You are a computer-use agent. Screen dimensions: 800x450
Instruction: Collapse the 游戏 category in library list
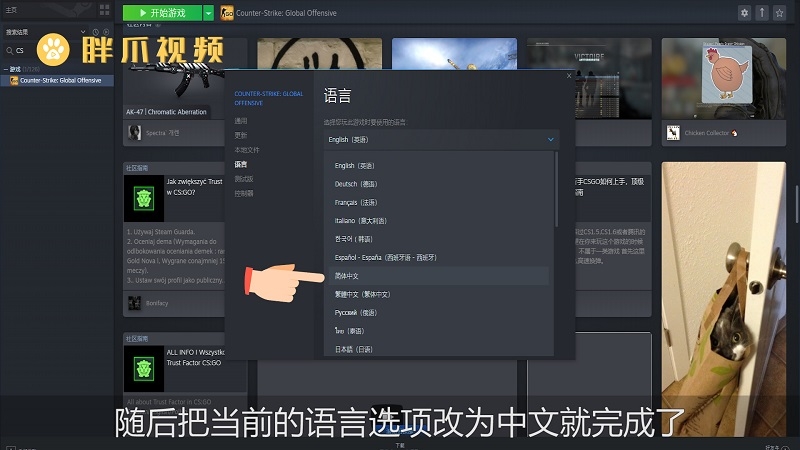pyautogui.click(x=6, y=69)
